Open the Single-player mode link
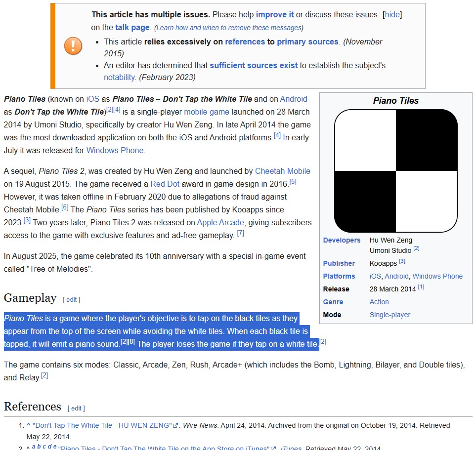The height and width of the screenshot is (450, 476). point(390,315)
